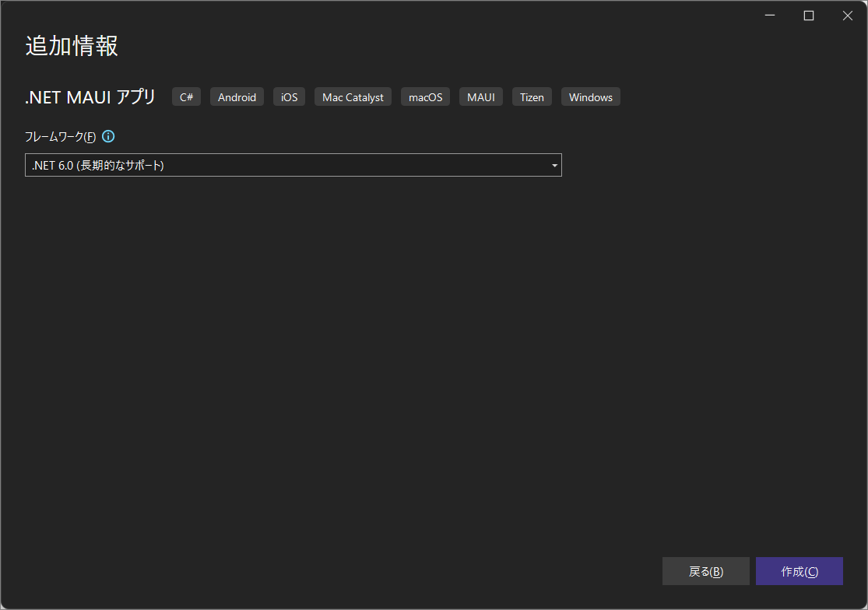Click the 作成(C) create button

pos(799,571)
